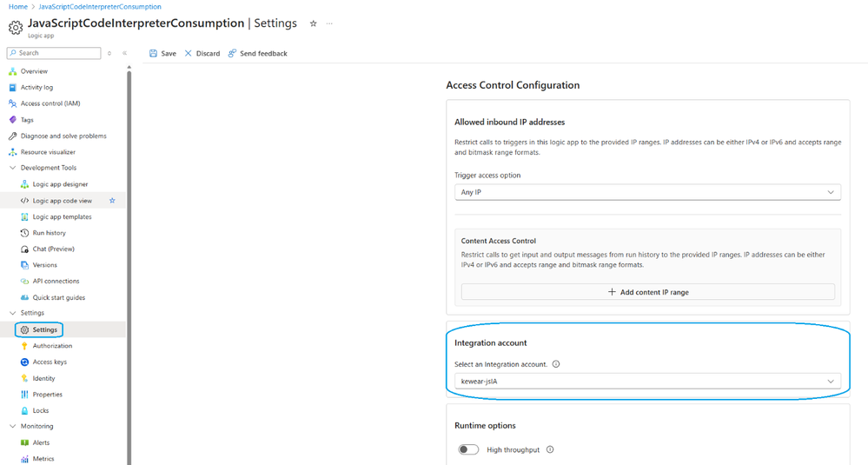Click the Authorization label
This screenshot has height=465, width=868.
[53, 346]
